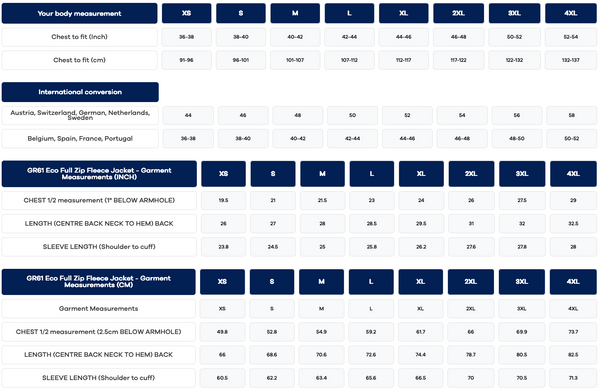Screen dimensions: 600x390
Task: Click the 58 international size cell
Action: coord(571,115)
